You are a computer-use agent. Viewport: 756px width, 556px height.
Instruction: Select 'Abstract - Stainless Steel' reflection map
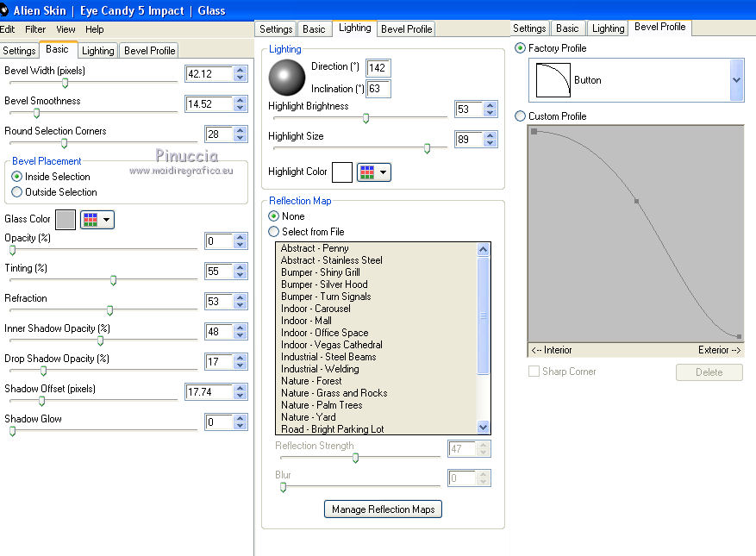tap(332, 260)
